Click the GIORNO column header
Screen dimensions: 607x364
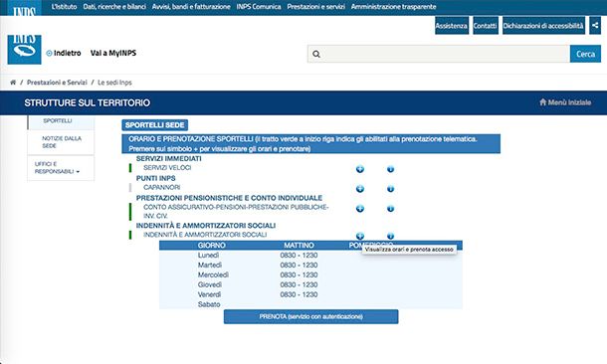tap(211, 246)
